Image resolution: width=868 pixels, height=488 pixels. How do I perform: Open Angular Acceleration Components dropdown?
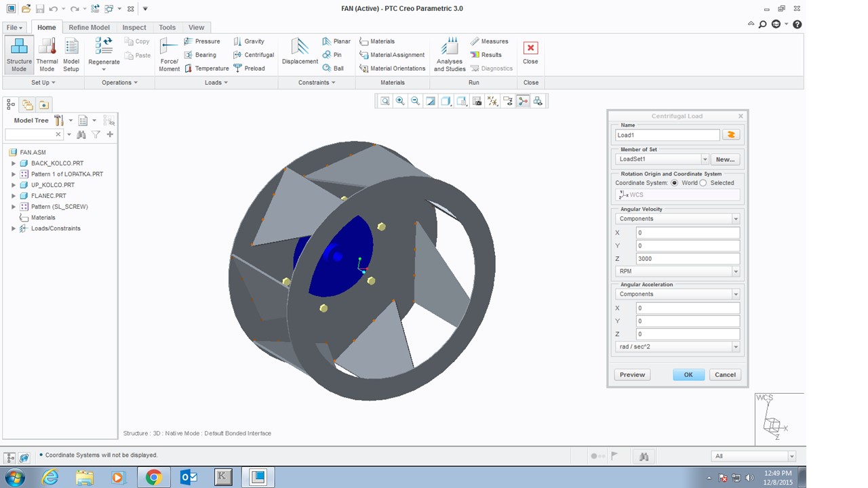tap(735, 294)
